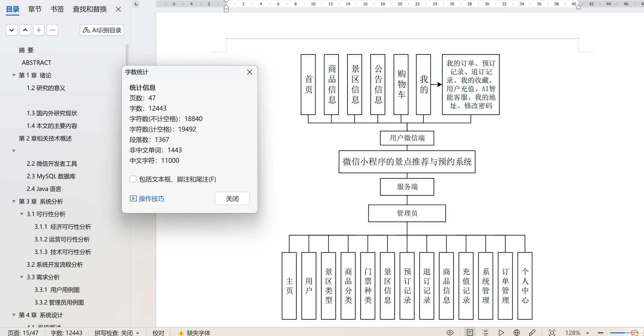The image size is (644, 336).
Task: Open 操作技巧 link
Action: 151,198
